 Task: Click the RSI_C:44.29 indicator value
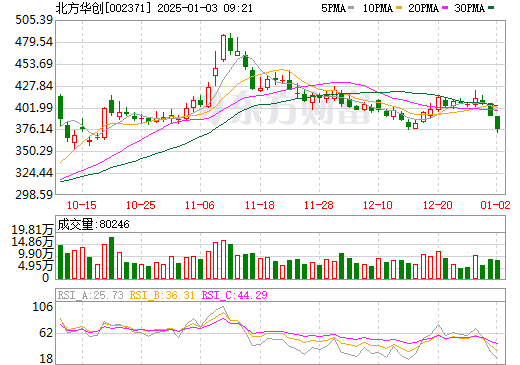[x=235, y=295]
